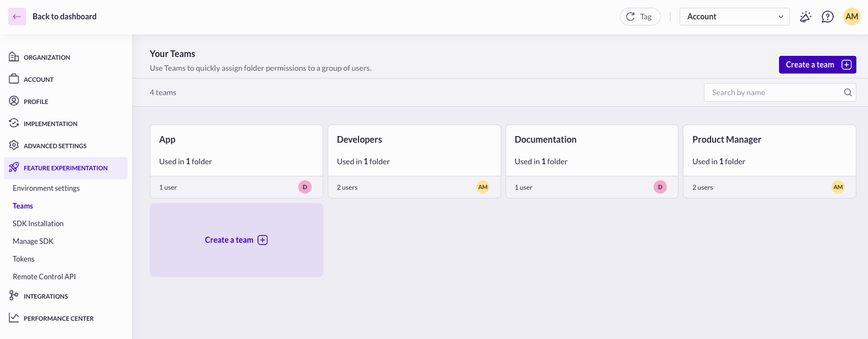Open the Environment settings link

click(46, 188)
